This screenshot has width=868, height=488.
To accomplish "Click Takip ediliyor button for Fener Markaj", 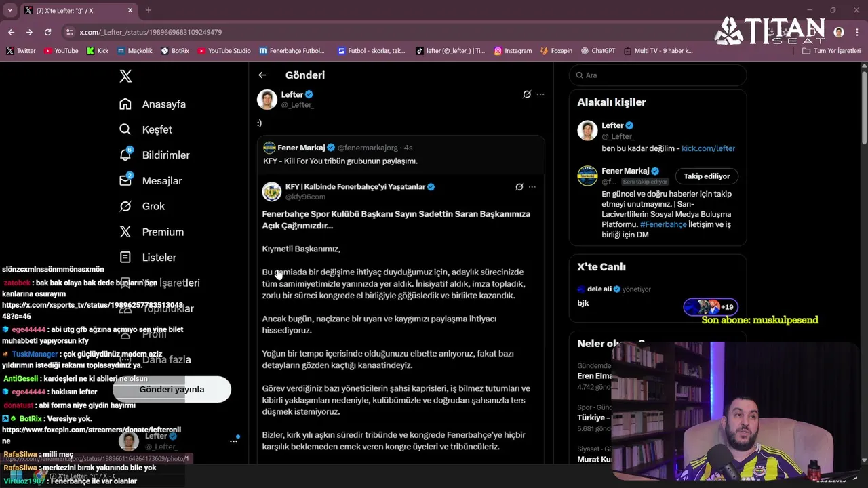I will pyautogui.click(x=707, y=176).
